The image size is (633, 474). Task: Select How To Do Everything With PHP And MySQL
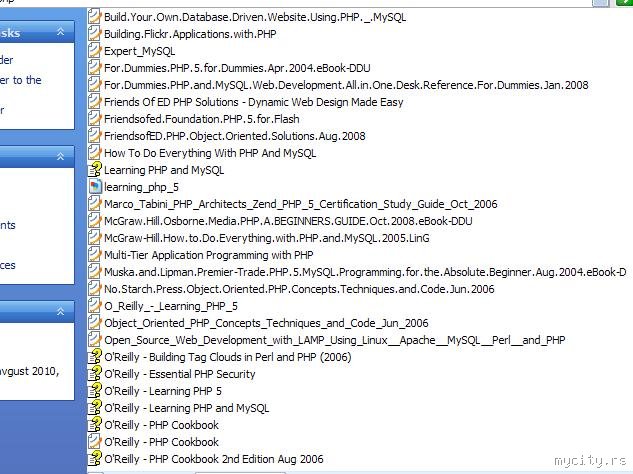[210, 153]
